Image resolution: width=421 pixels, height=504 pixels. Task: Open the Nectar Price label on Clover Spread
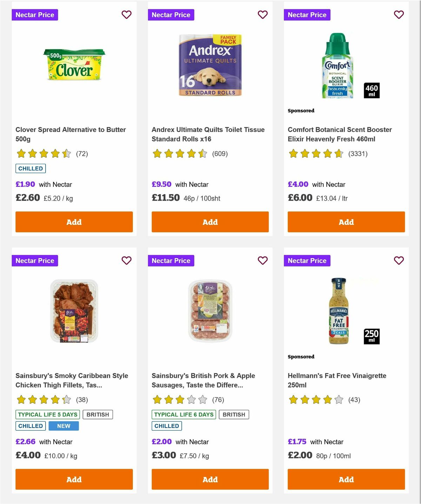(x=35, y=15)
